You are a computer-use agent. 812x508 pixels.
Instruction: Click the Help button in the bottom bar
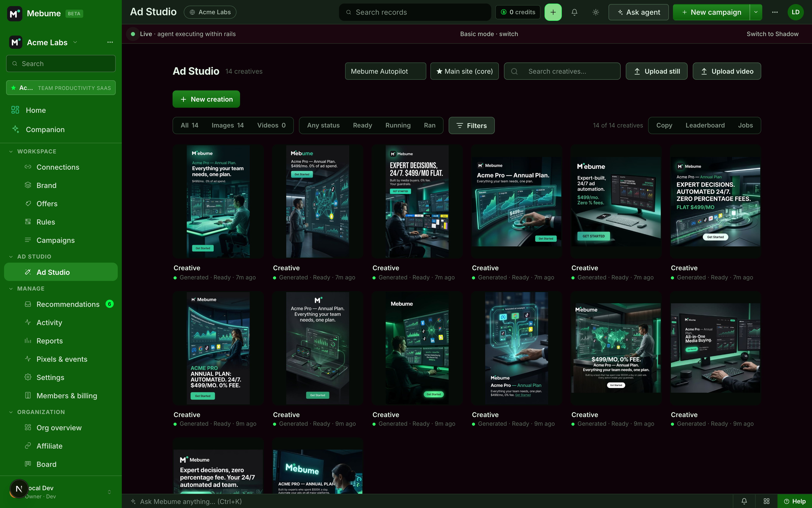[x=794, y=501]
